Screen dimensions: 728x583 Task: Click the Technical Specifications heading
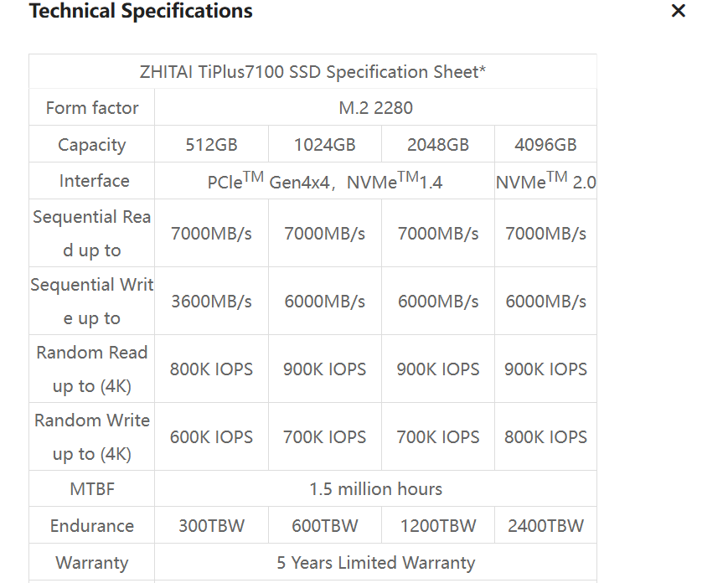tap(141, 11)
